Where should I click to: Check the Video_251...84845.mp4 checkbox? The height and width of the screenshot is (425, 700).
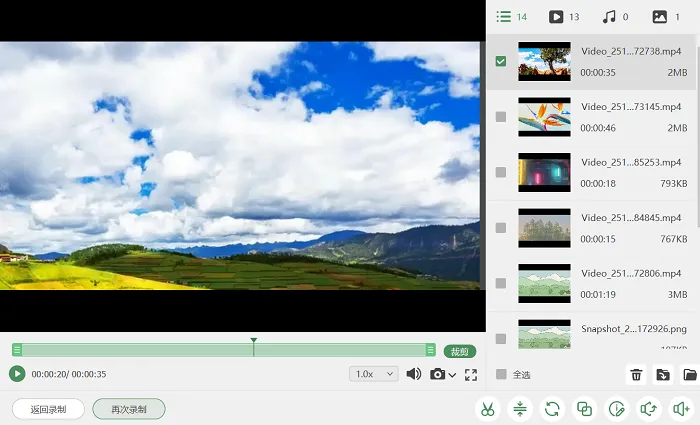click(501, 228)
